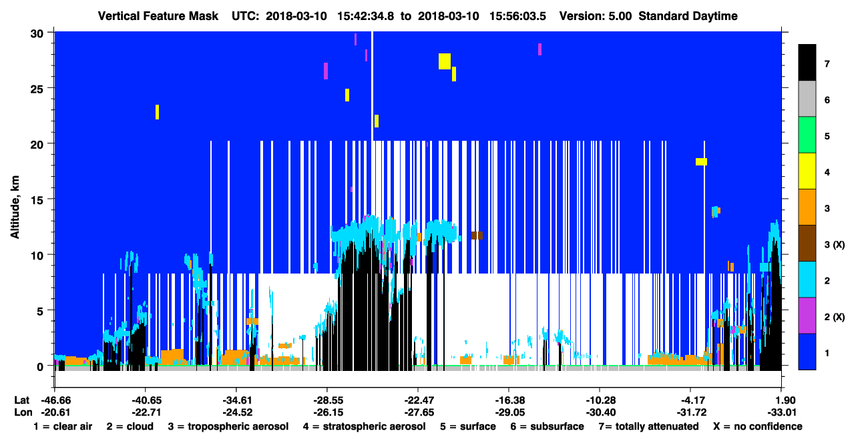This screenshot has height=445, width=868.
Task: Click 'Standard Daytime' text in title
Action: [x=688, y=16]
